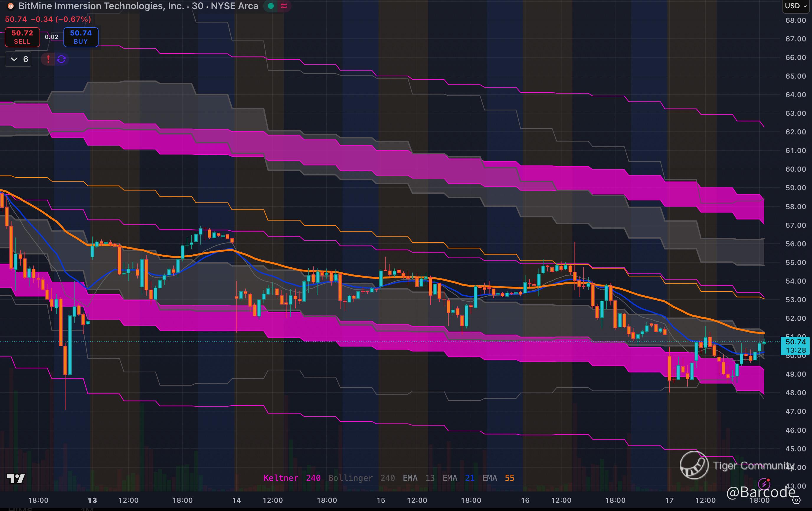Open the TradingView logo at bottom left

[x=16, y=479]
